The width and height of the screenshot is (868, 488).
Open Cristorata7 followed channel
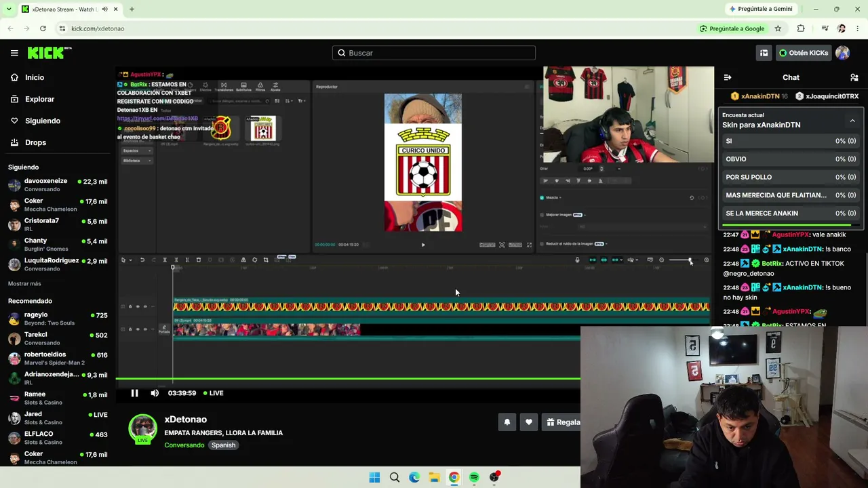point(58,224)
